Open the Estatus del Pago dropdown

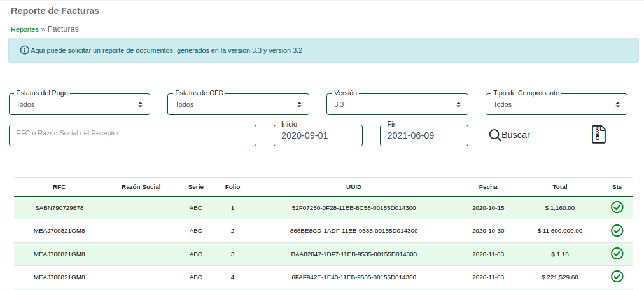(80, 105)
